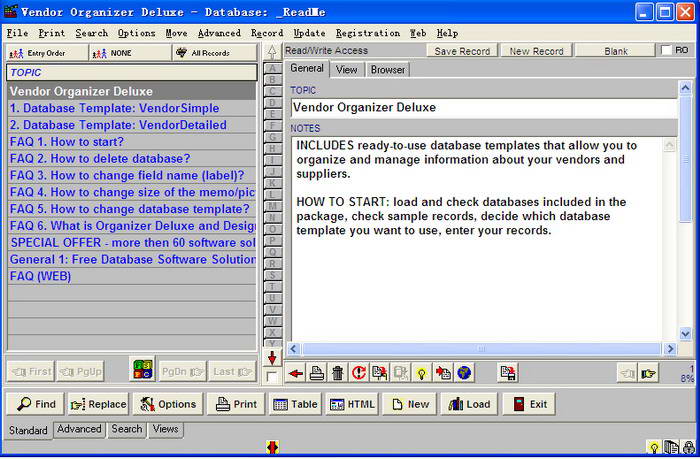Click the printer icon in record toolbar

click(x=317, y=373)
